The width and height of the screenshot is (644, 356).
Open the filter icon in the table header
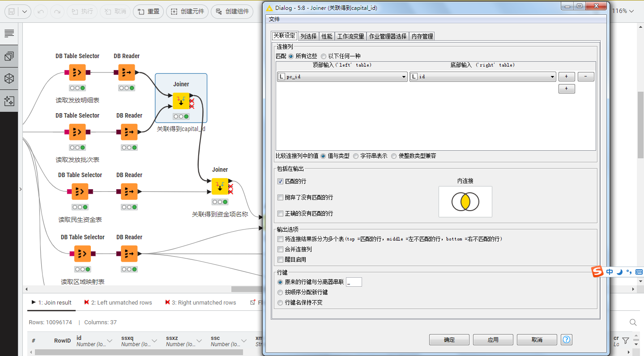coord(626,341)
